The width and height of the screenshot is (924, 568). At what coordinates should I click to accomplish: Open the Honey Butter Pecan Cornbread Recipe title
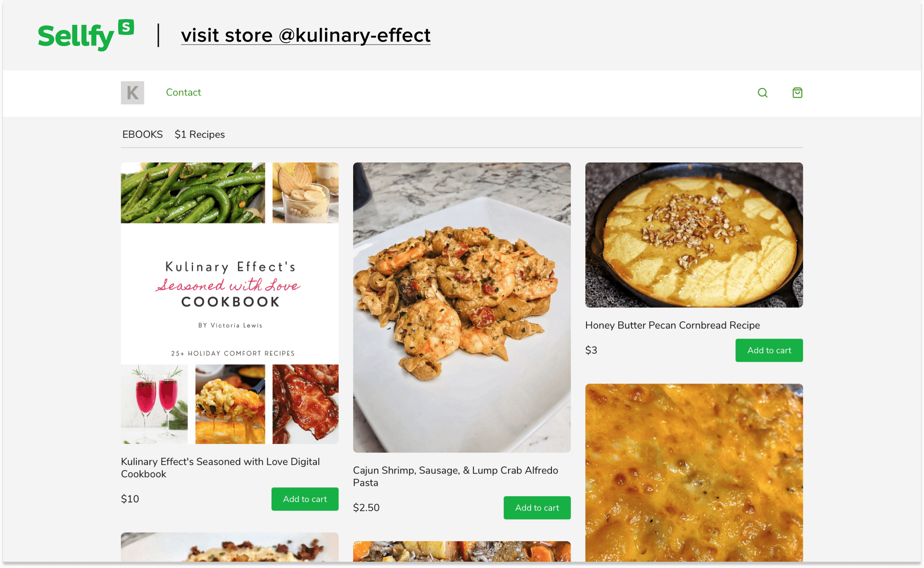672,325
